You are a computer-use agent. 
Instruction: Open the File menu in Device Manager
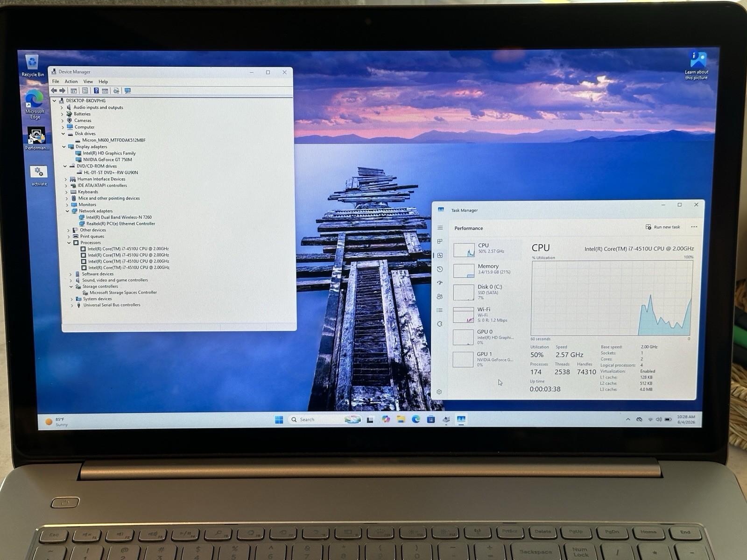(x=56, y=81)
